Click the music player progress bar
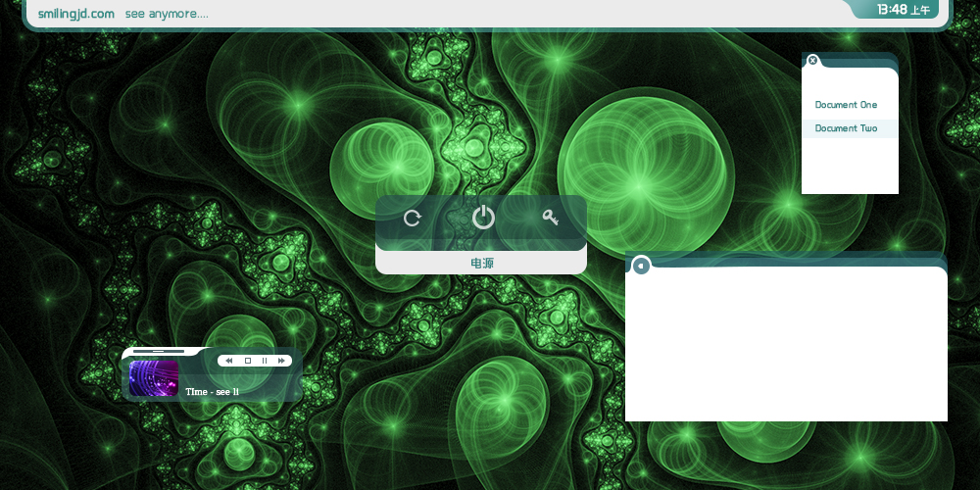 [159, 350]
